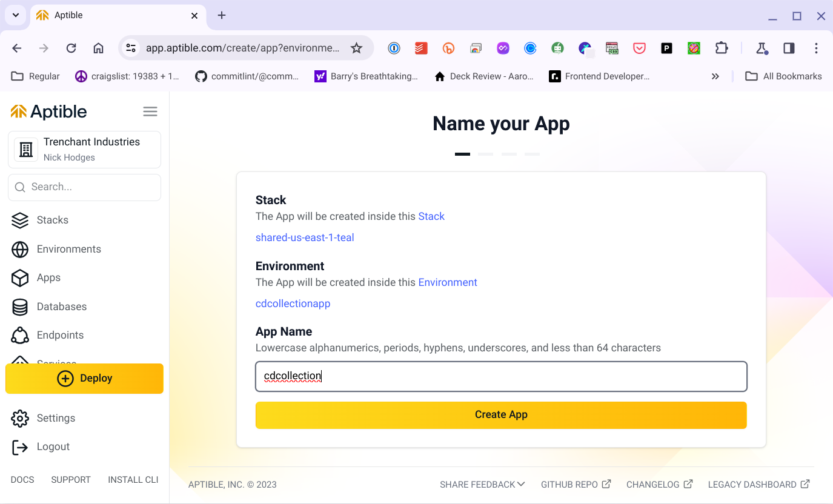Open the craigslist bookmark

pyautogui.click(x=127, y=76)
